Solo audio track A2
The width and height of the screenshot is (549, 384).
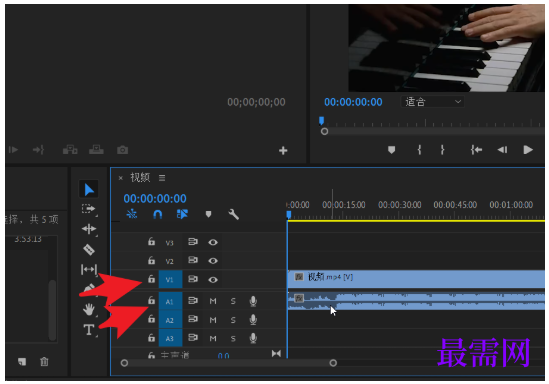(233, 320)
